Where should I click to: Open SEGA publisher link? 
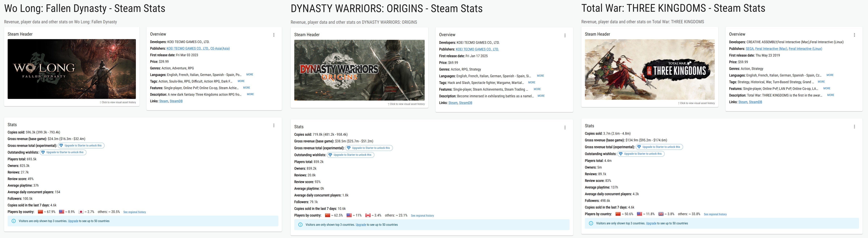pyautogui.click(x=749, y=48)
